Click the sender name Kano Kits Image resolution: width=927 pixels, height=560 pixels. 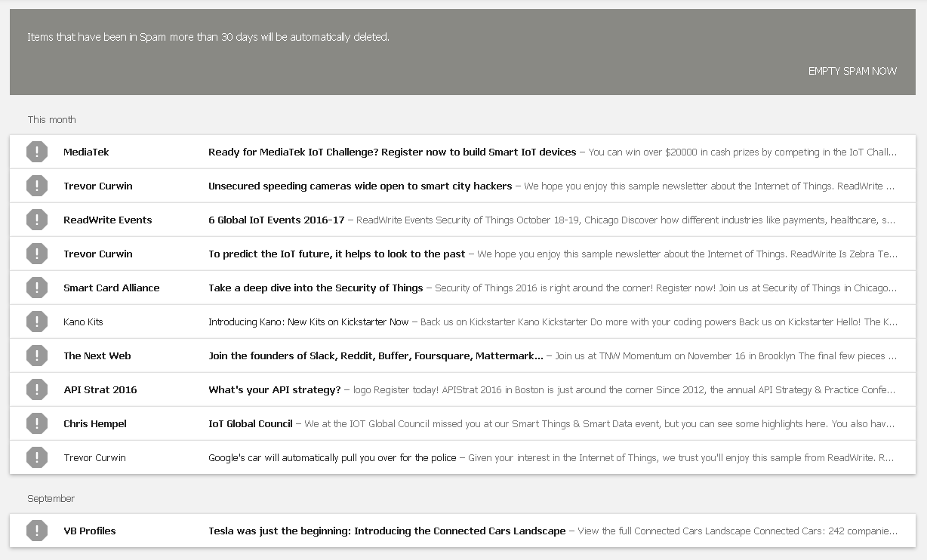tap(83, 322)
